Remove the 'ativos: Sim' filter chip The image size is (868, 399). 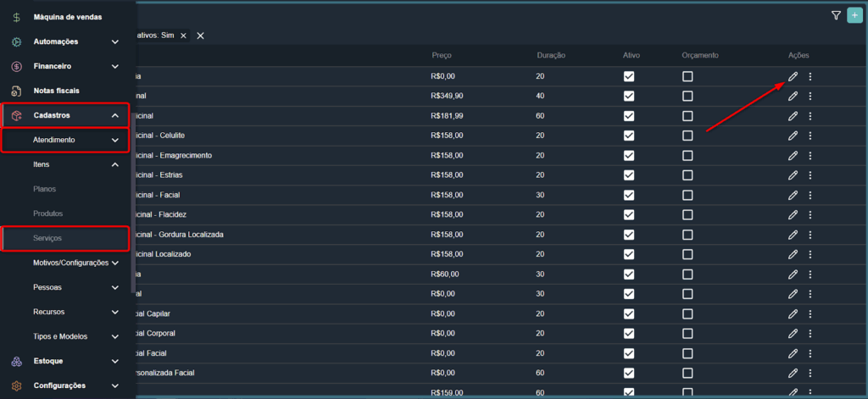[x=183, y=36]
